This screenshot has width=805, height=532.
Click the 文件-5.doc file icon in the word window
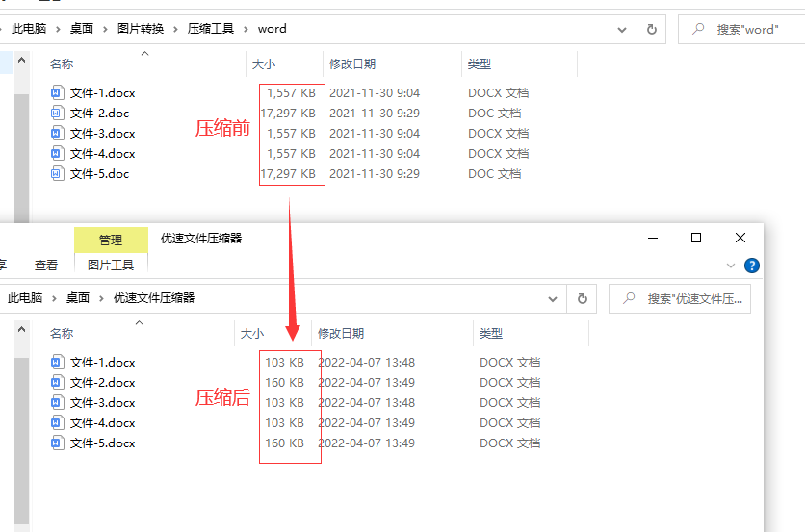tap(57, 173)
